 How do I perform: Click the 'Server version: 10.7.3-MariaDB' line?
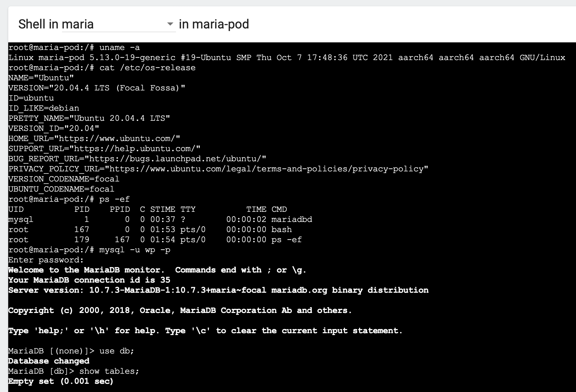click(x=218, y=290)
